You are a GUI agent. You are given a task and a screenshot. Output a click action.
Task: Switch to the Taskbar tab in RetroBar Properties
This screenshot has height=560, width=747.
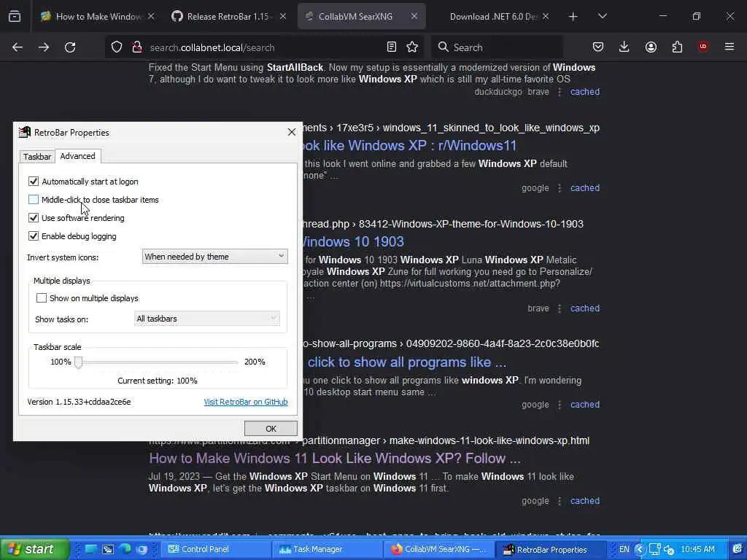pos(37,157)
